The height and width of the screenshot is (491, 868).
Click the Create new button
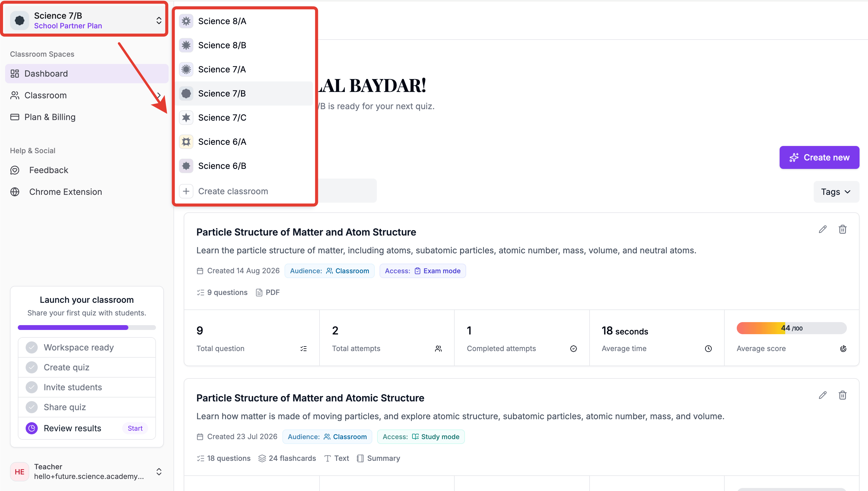819,157
